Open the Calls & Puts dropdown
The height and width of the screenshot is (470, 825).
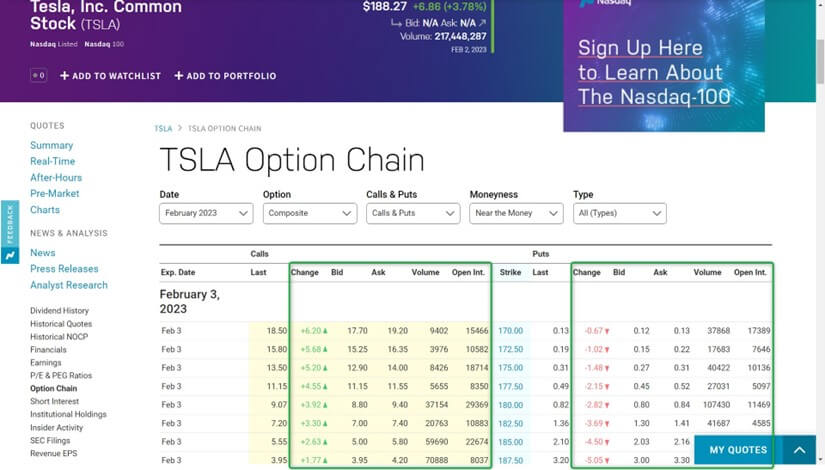[412, 213]
